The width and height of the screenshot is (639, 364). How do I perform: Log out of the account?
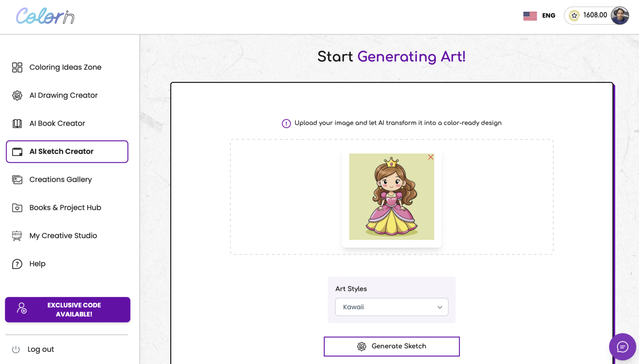pos(40,349)
